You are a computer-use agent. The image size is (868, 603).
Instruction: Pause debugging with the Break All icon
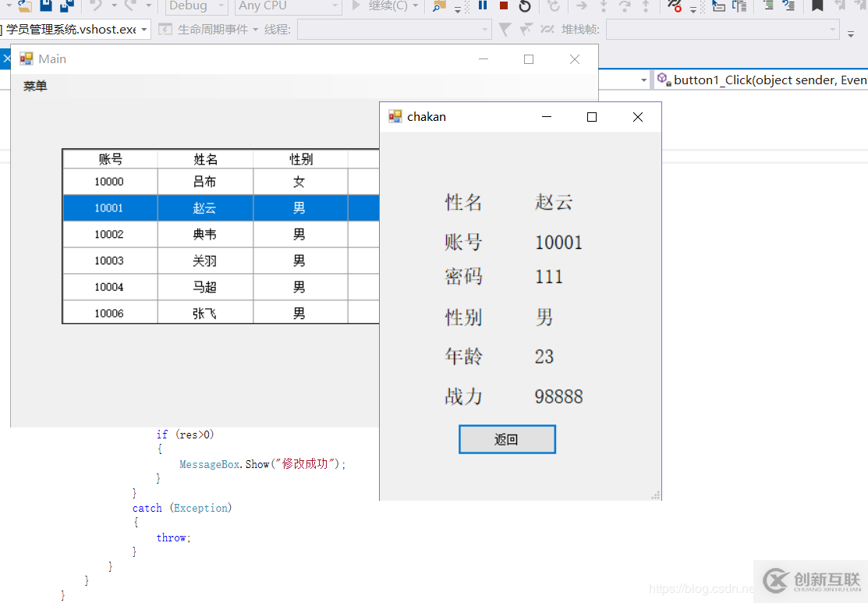click(x=483, y=6)
